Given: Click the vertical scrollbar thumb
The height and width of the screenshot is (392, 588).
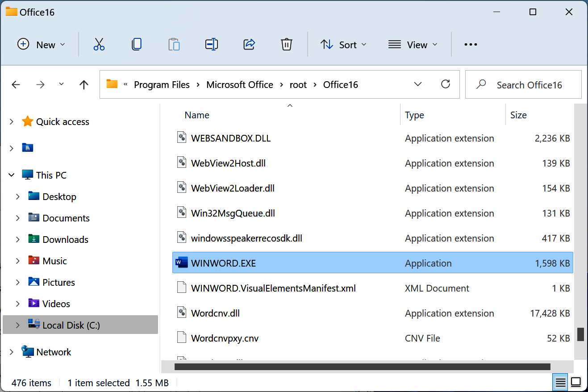Looking at the screenshot, I should [x=580, y=334].
